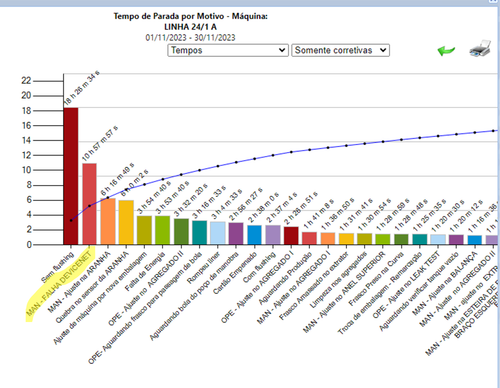Click 'Aguardando verificar tanque vazio' label
500x388 pixels.
click(419, 290)
